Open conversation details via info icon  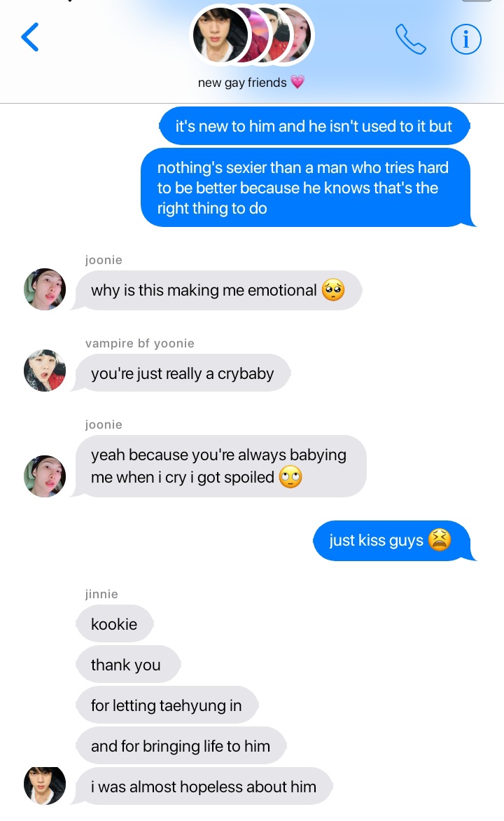(465, 39)
